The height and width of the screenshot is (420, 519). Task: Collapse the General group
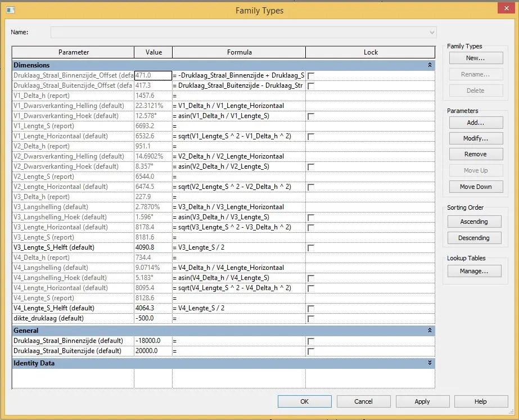tap(430, 330)
